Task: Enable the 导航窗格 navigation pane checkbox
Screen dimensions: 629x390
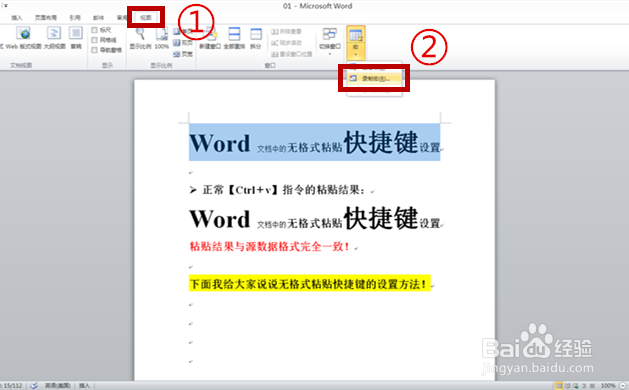Action: click(x=95, y=50)
